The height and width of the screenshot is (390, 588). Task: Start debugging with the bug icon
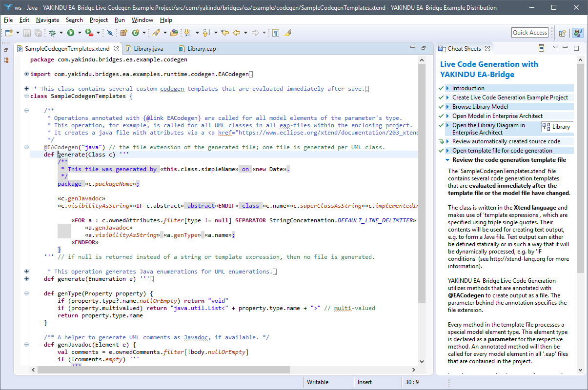click(x=52, y=33)
